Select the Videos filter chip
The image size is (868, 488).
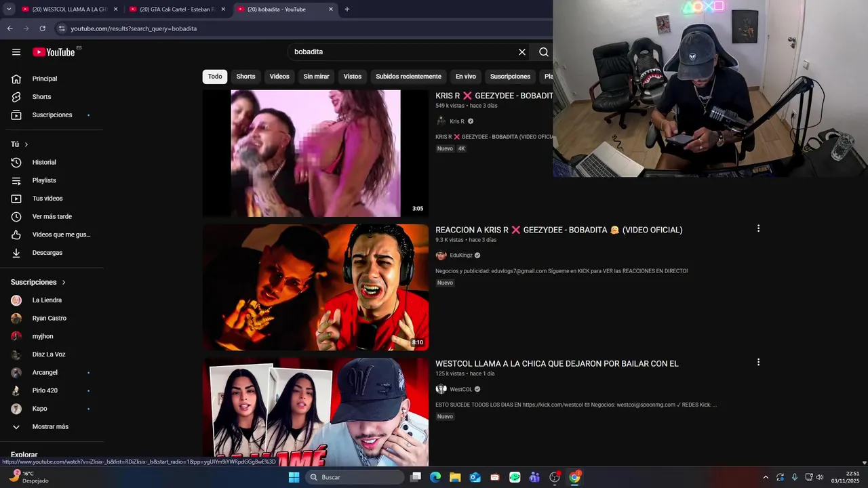(279, 77)
